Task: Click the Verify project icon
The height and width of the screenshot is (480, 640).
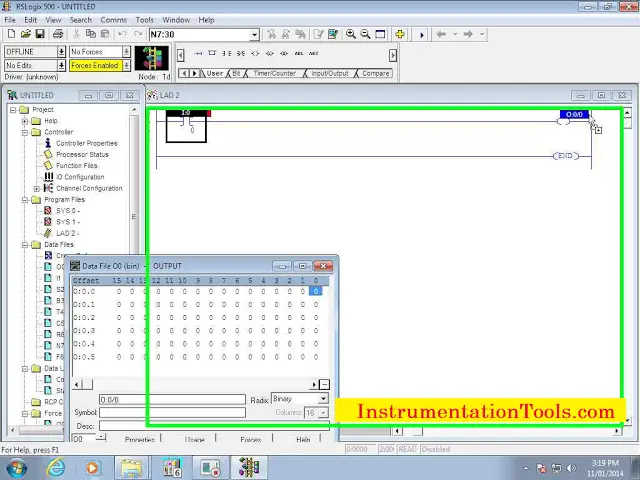Action: [318, 34]
